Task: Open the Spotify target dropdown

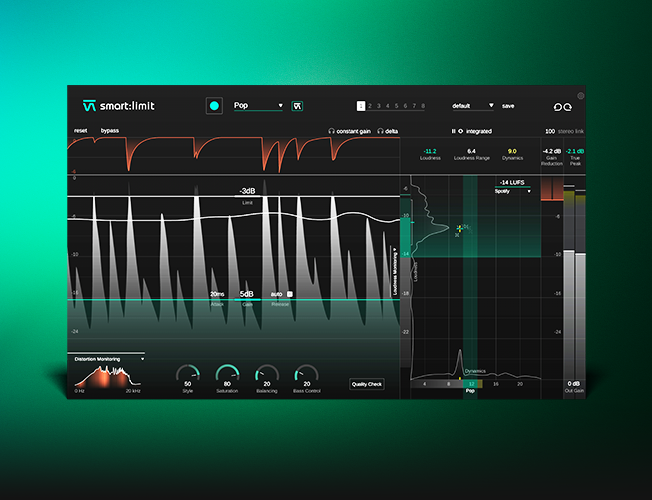Action: click(512, 191)
